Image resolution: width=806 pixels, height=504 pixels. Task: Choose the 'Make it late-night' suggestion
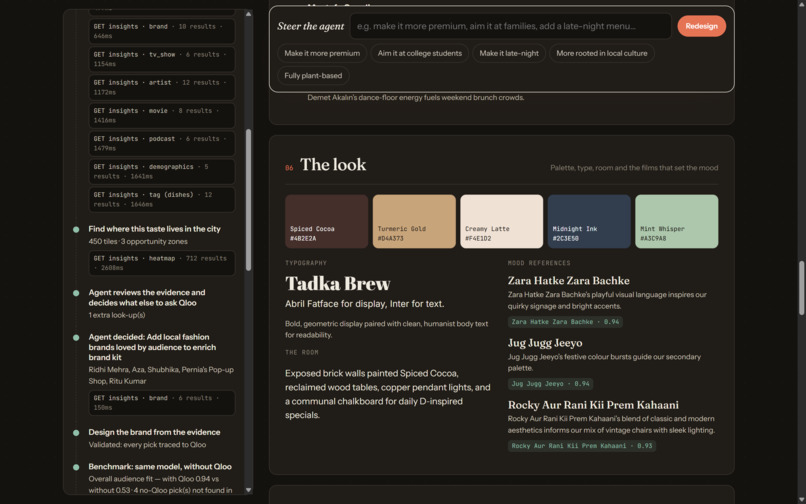509,53
